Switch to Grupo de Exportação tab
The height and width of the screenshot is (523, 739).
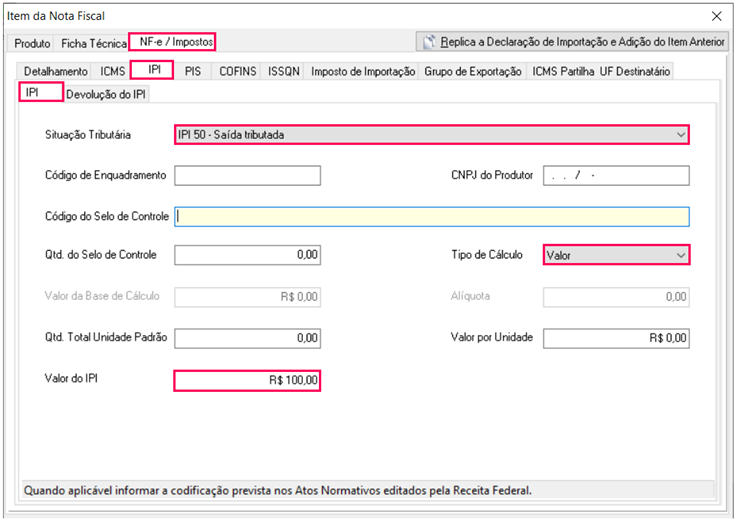pyautogui.click(x=473, y=71)
